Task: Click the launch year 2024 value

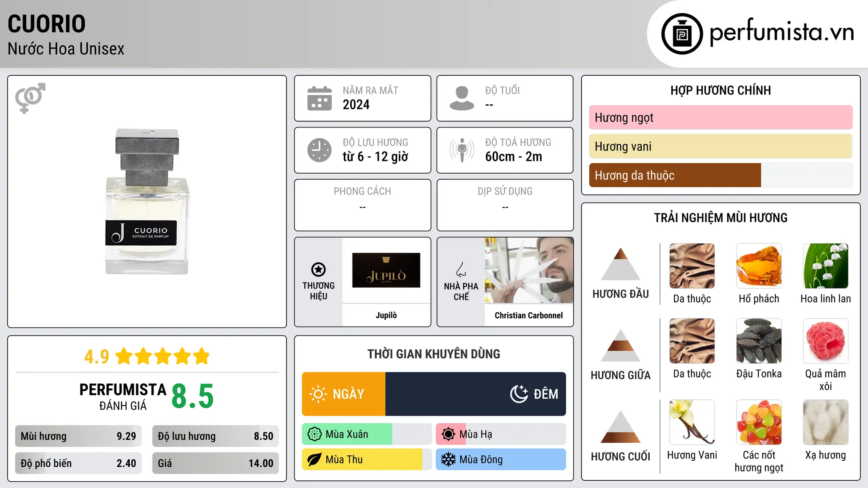Action: tap(356, 105)
